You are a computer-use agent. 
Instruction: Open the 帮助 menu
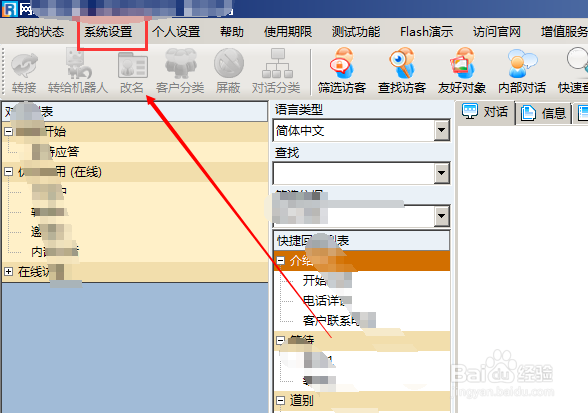232,32
